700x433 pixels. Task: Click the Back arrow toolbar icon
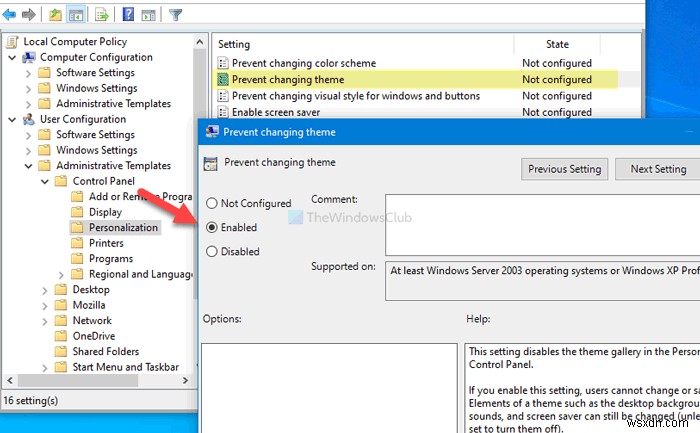9,15
